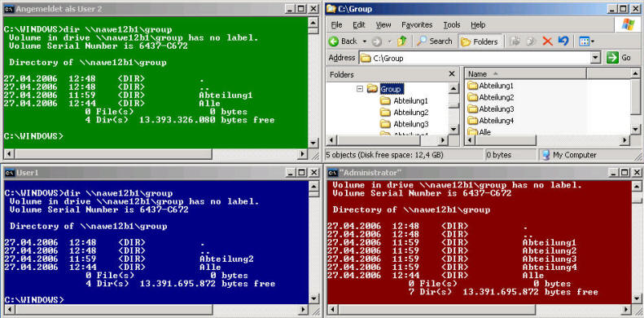
Task: Click the Windows flag logo in Explorer
Action: tap(628, 24)
